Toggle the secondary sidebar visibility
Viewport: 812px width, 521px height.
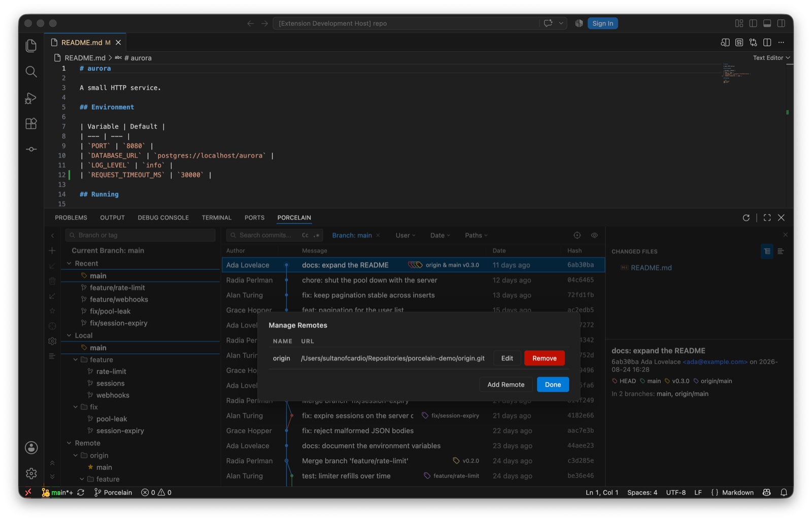pyautogui.click(x=782, y=23)
